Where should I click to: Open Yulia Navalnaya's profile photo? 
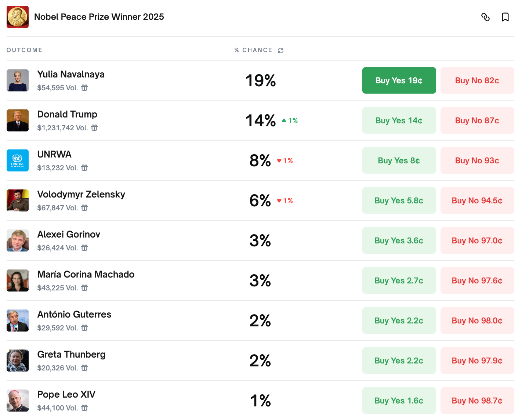[x=18, y=80]
